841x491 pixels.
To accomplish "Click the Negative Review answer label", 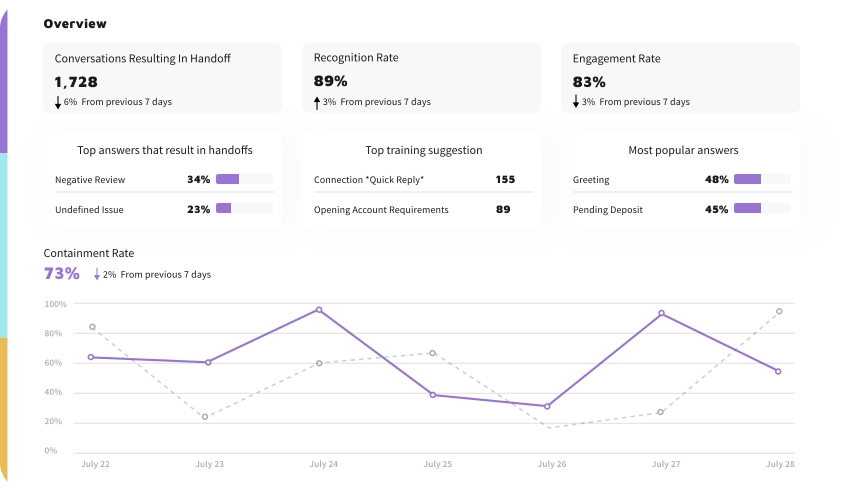I will [92, 180].
